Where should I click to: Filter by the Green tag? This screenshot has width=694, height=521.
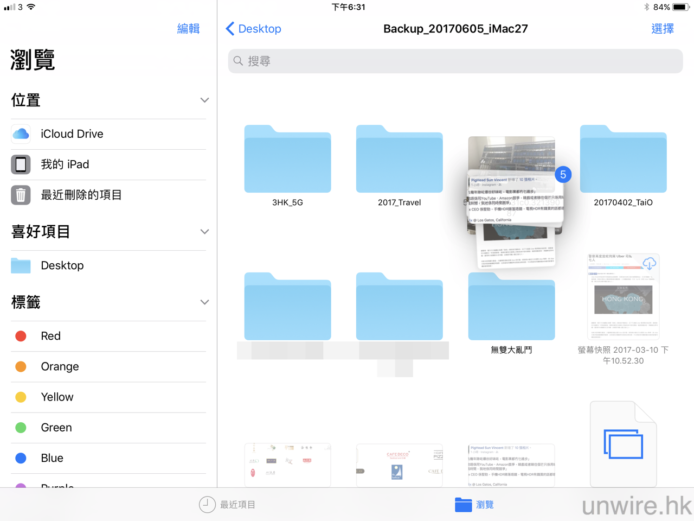click(55, 428)
